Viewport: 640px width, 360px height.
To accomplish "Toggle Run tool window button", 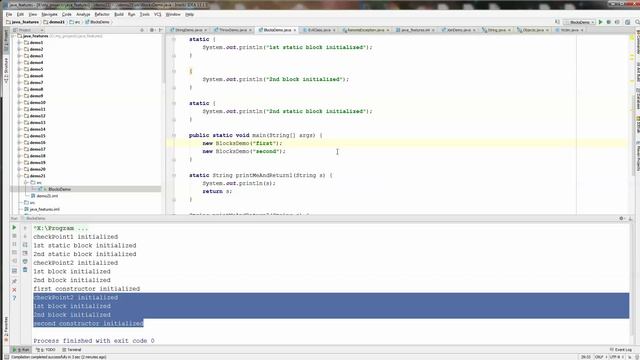I will [x=21, y=350].
